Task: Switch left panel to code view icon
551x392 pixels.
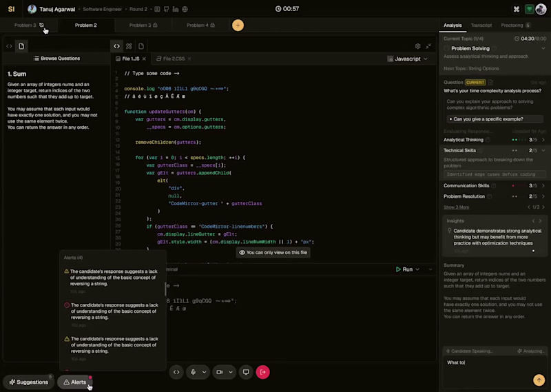Action: (9, 46)
